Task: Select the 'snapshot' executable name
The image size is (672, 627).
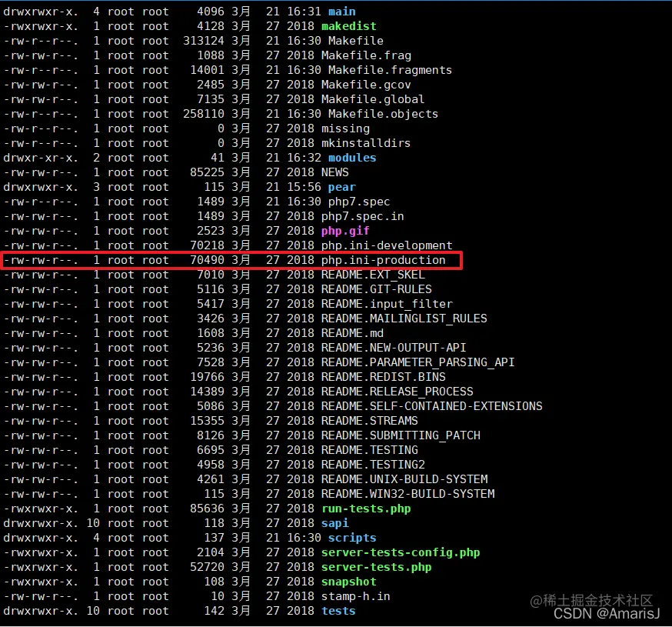Action: 348,582
